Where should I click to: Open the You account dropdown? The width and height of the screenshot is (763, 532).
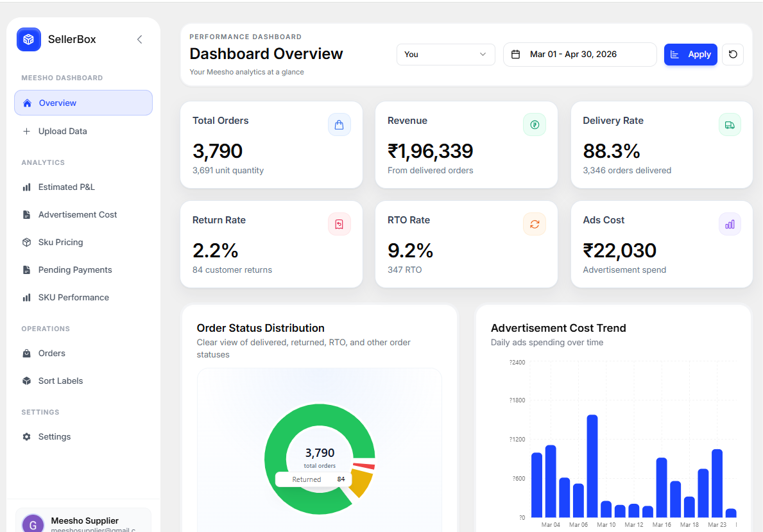pyautogui.click(x=446, y=55)
